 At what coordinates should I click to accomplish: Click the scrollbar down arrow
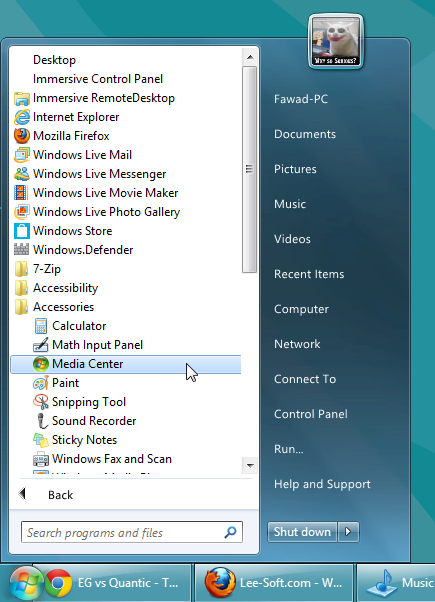pyautogui.click(x=250, y=466)
